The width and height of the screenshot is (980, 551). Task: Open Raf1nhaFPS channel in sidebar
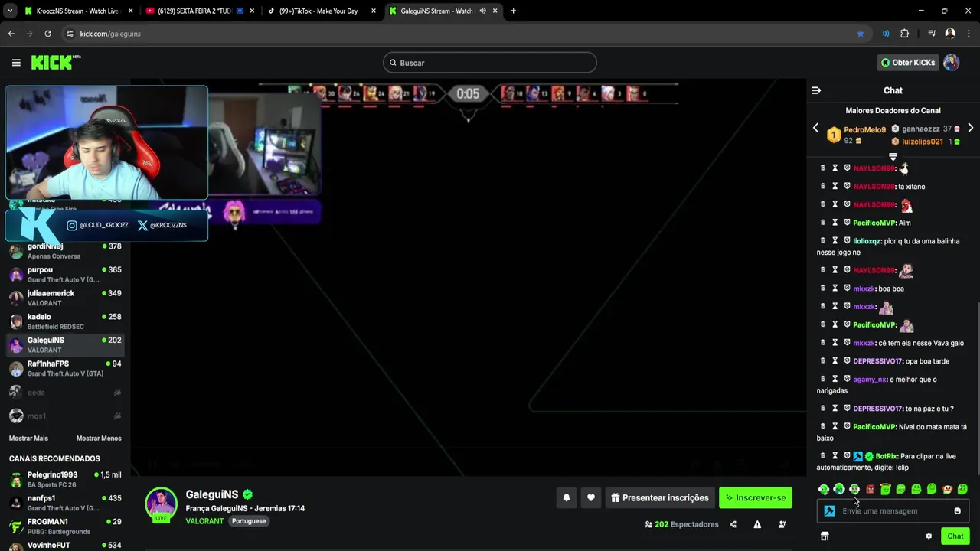tap(65, 368)
